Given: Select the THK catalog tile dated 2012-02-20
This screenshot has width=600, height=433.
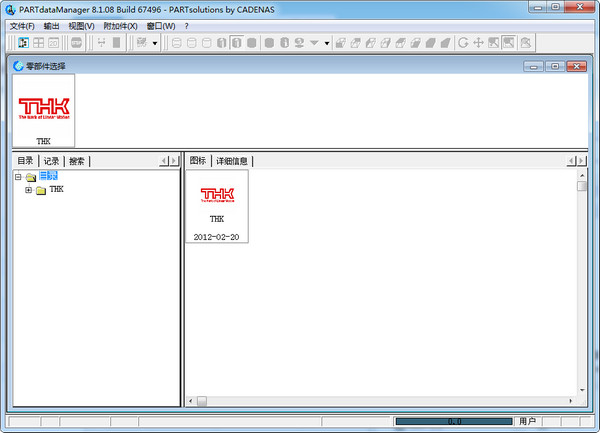Looking at the screenshot, I should coord(217,206).
